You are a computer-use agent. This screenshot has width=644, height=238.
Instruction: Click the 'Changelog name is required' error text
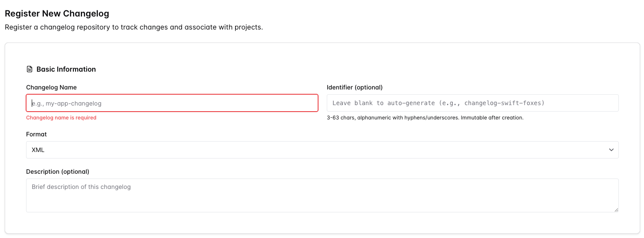click(x=61, y=118)
